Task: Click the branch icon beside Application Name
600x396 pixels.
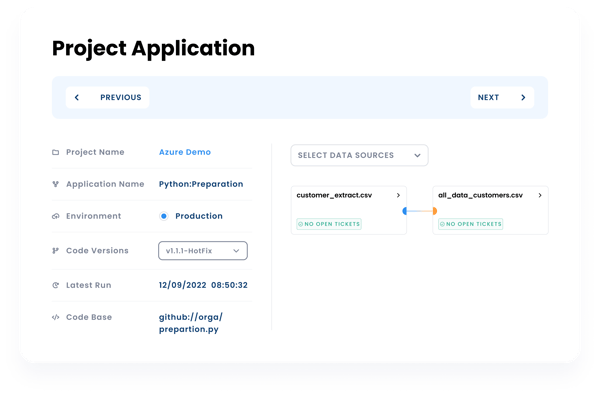Action: (x=55, y=184)
